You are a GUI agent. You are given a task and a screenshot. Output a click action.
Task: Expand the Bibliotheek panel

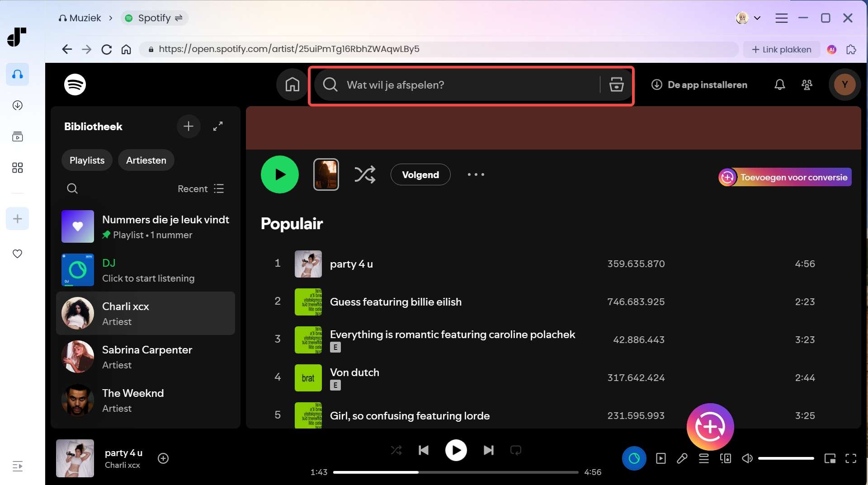pyautogui.click(x=218, y=127)
